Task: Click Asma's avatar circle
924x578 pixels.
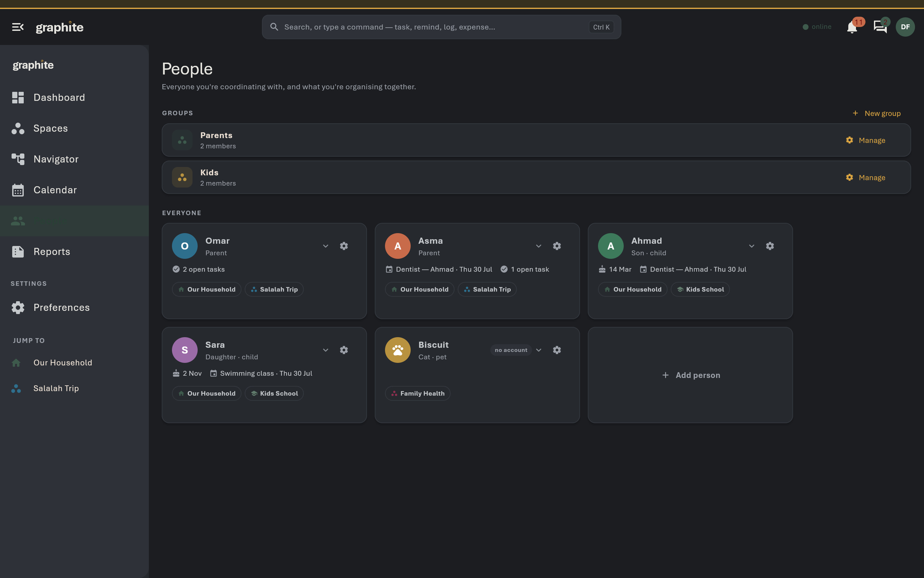Action: click(398, 246)
